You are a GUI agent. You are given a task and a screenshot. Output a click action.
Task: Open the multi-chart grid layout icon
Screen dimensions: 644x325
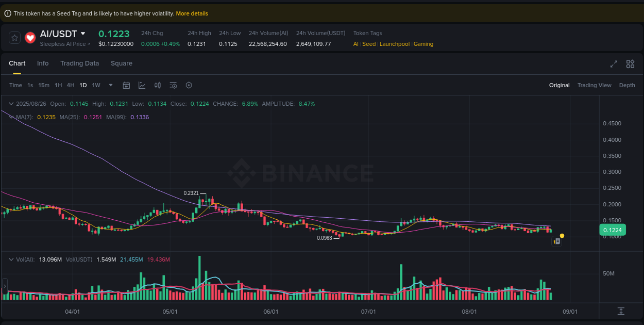point(630,64)
